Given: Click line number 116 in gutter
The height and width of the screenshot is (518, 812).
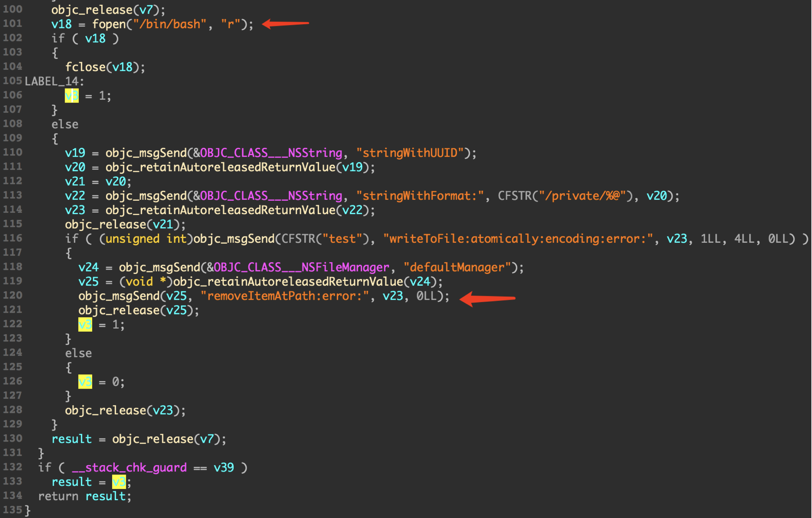Looking at the screenshot, I should tap(12, 238).
